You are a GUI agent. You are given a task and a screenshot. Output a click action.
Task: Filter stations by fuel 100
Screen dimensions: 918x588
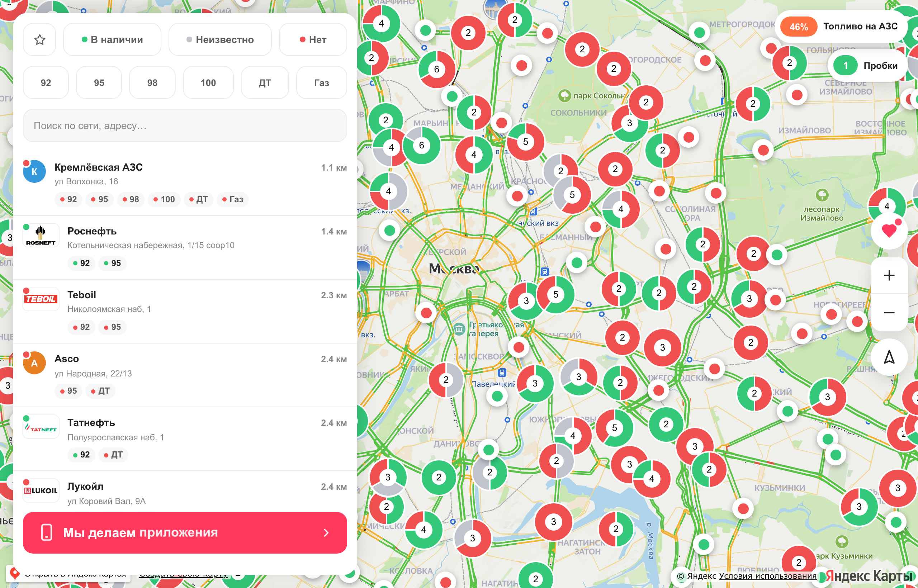pos(208,82)
